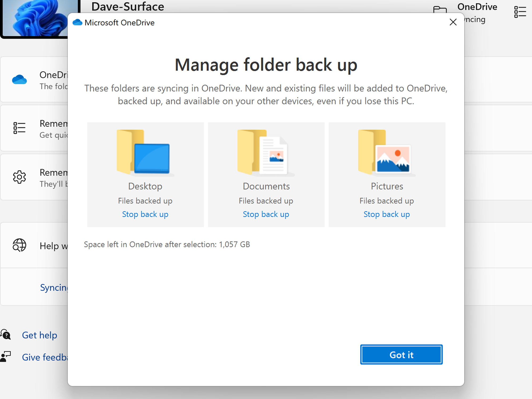Click the globe help icon in sidebar
Screen dimensions: 532x399
[x=19, y=246]
